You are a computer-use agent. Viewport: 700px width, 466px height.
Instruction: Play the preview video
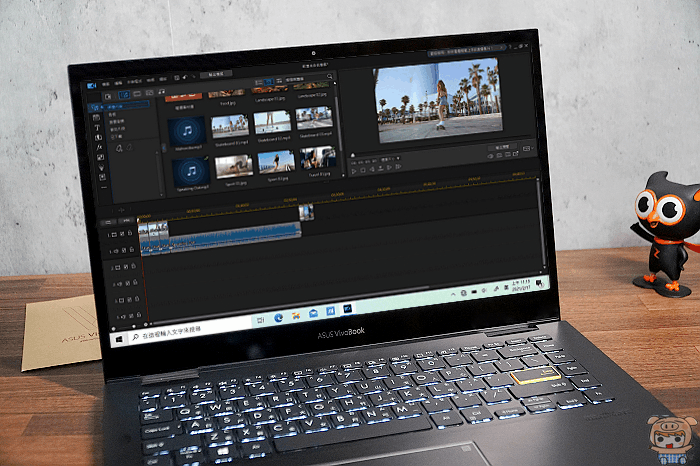pyautogui.click(x=354, y=171)
